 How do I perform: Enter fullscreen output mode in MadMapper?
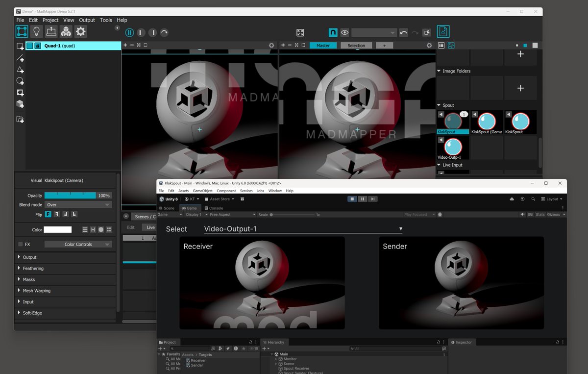300,33
